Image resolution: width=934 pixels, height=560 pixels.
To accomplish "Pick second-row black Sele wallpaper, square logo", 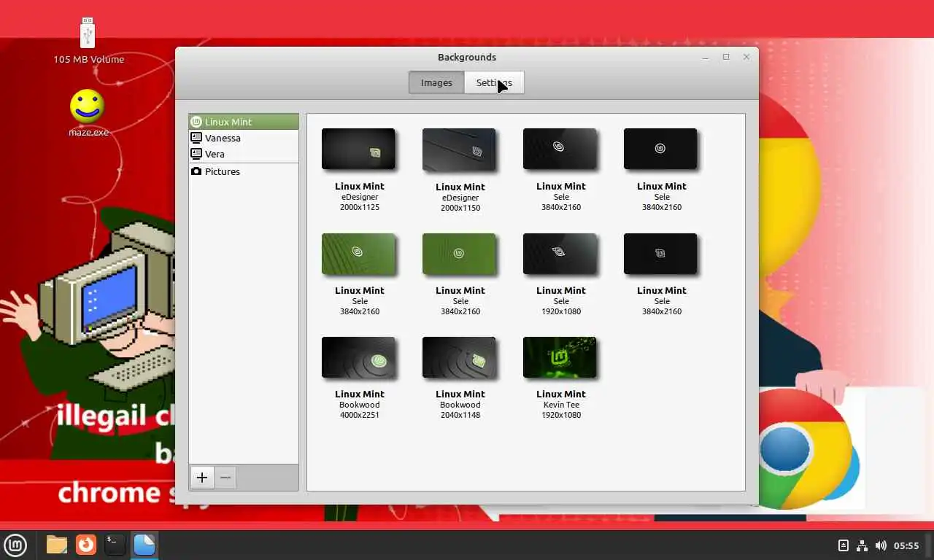I will tap(660, 254).
